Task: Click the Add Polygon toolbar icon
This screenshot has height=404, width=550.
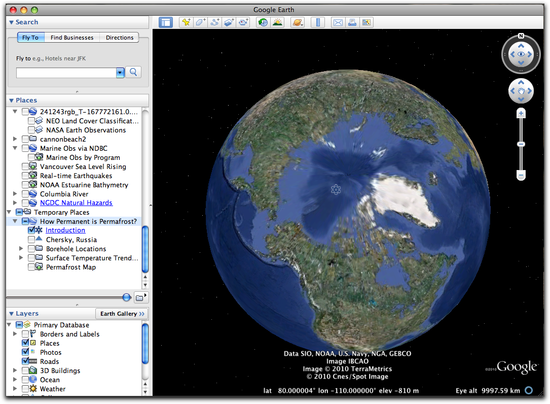Action: 200,23
